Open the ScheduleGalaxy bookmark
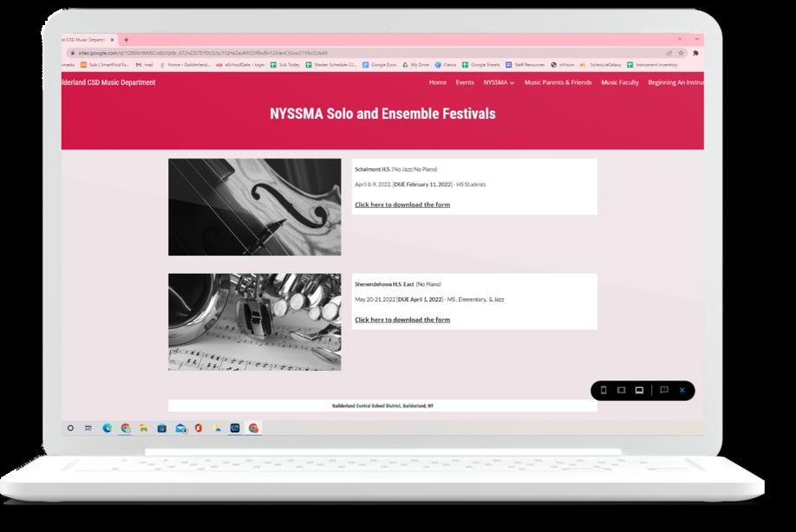The height and width of the screenshot is (532, 796). (x=601, y=65)
